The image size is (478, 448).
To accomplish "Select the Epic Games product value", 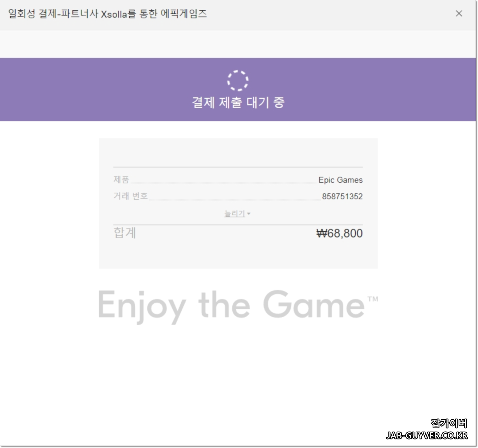I will click(340, 180).
